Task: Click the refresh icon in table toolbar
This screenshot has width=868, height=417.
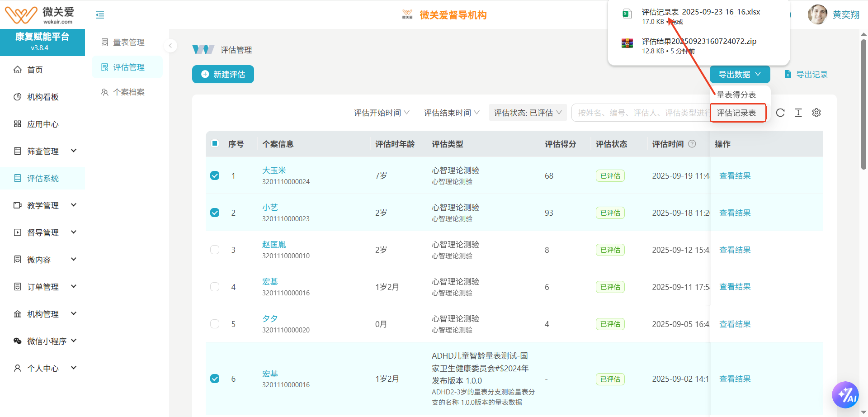Action: pyautogui.click(x=780, y=113)
